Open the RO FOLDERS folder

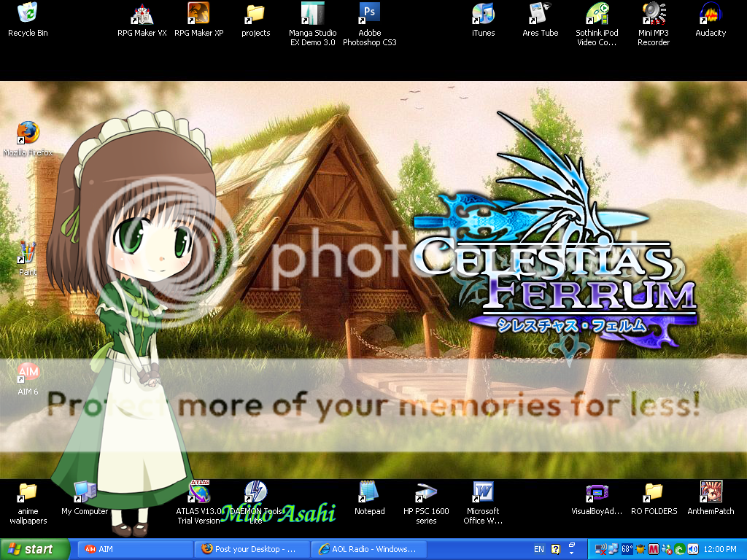[654, 492]
